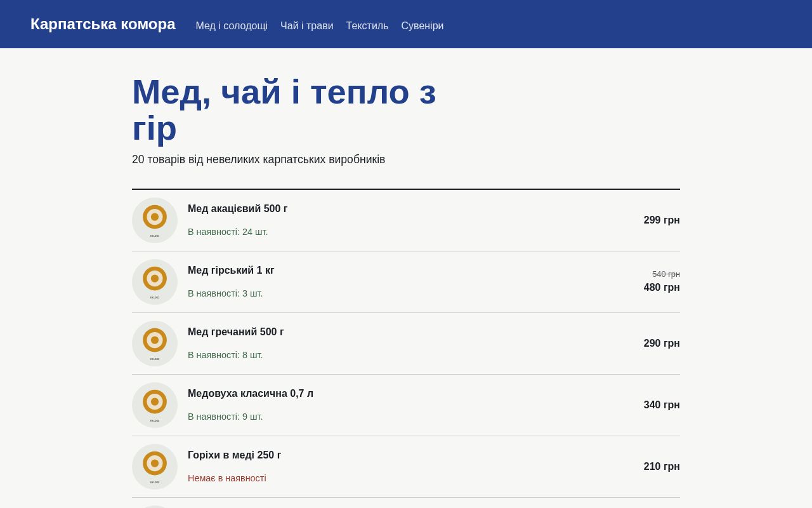Click the subtitle about 20 товарів
Image resolution: width=812 pixels, height=508 pixels.
pyautogui.click(x=259, y=160)
